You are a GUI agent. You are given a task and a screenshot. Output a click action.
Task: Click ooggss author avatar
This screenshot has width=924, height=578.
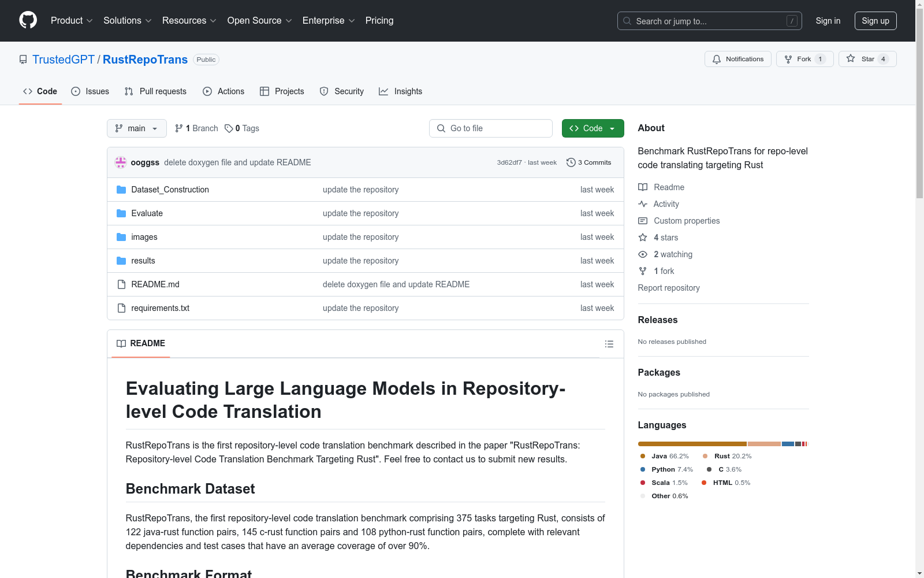[x=121, y=162]
